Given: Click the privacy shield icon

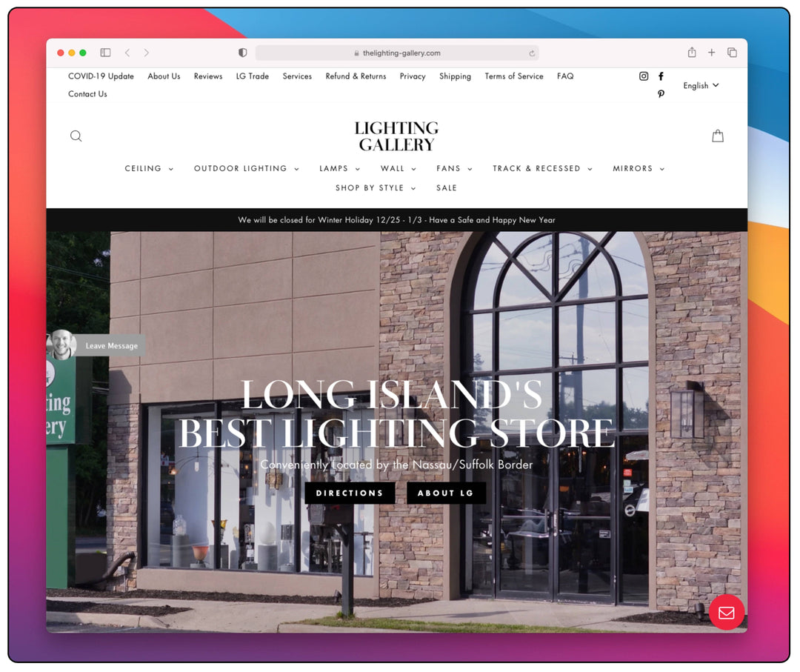Looking at the screenshot, I should point(242,53).
